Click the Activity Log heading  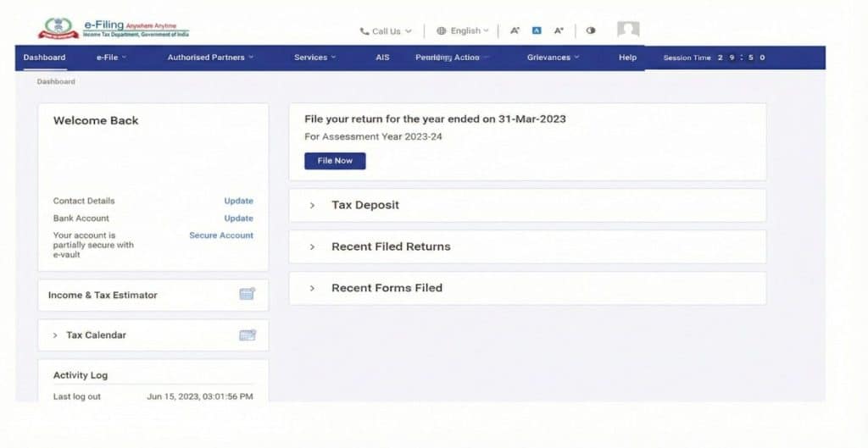pos(81,375)
